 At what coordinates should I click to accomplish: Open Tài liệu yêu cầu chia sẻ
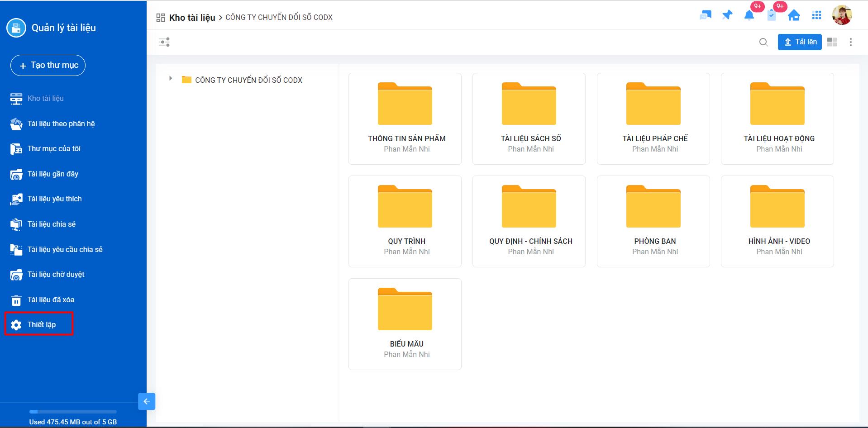coord(57,250)
